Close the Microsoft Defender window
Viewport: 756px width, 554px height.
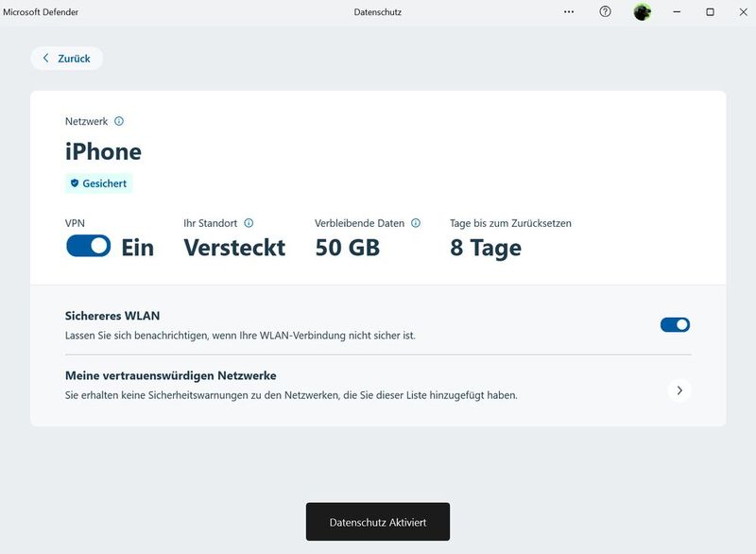tap(743, 12)
